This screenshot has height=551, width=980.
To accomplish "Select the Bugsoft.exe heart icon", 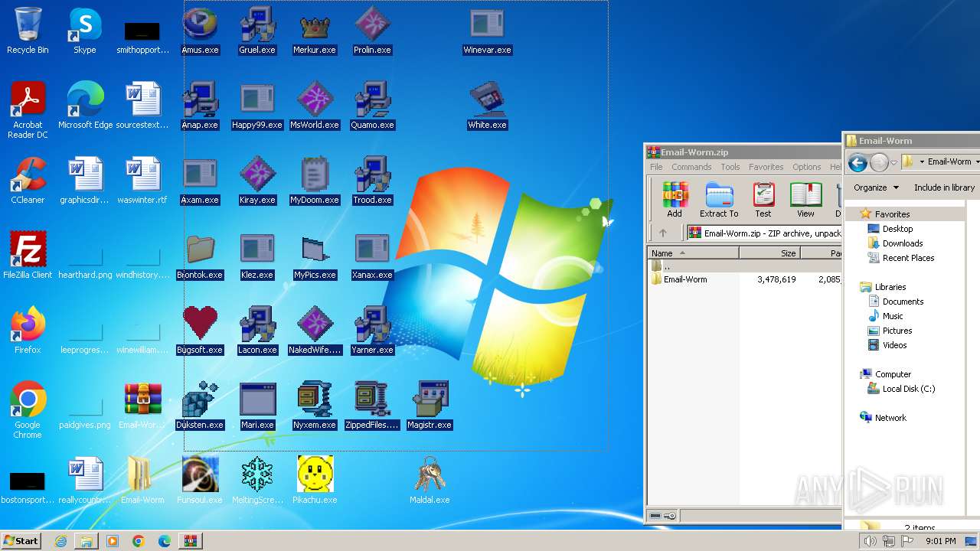I will pyautogui.click(x=200, y=331).
